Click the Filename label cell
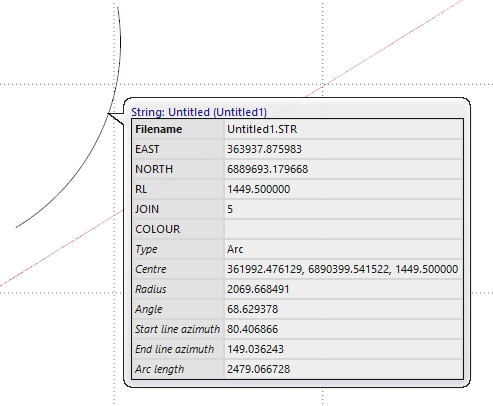493x406 pixels. pyautogui.click(x=178, y=129)
